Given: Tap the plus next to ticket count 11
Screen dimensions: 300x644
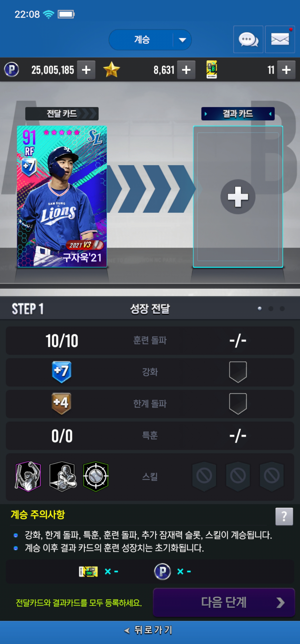Looking at the screenshot, I should point(286,70).
